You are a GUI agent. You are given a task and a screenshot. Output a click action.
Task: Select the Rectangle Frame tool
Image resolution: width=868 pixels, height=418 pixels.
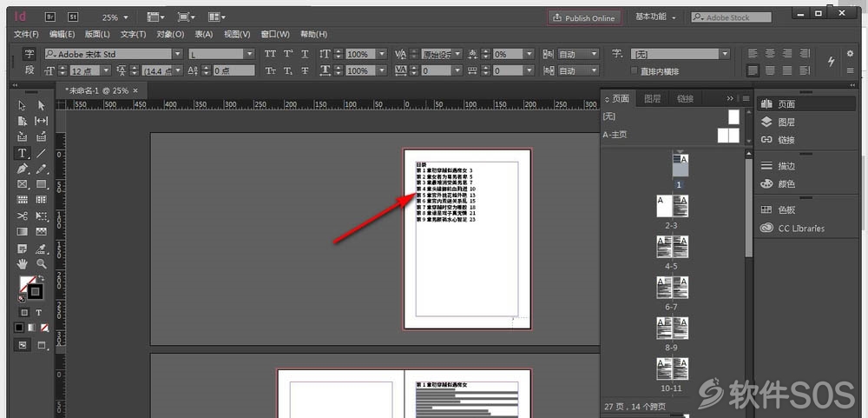tap(23, 184)
